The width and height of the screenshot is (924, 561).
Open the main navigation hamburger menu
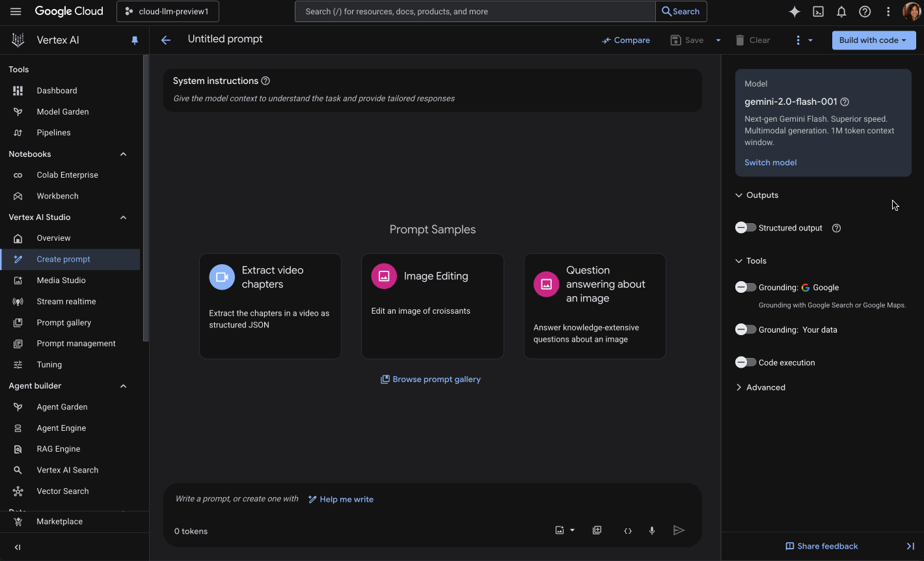(x=16, y=12)
